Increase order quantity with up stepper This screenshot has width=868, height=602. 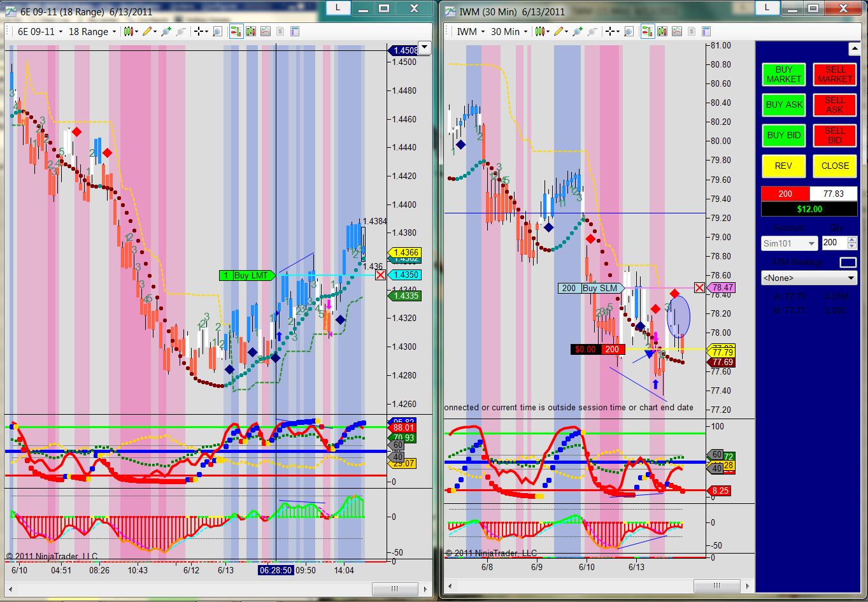pyautogui.click(x=852, y=240)
